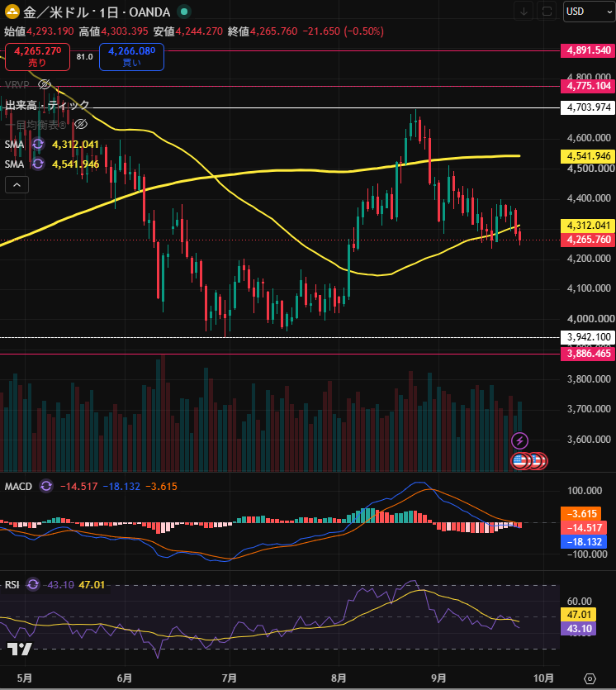The image size is (616, 690).
Task: Click the red 売り sell button
Action: point(37,57)
